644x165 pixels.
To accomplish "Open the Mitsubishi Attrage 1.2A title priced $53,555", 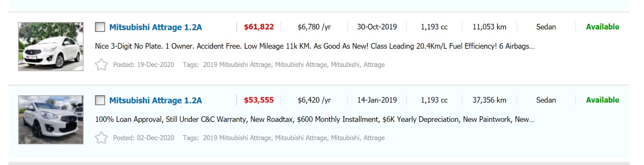I will point(155,100).
